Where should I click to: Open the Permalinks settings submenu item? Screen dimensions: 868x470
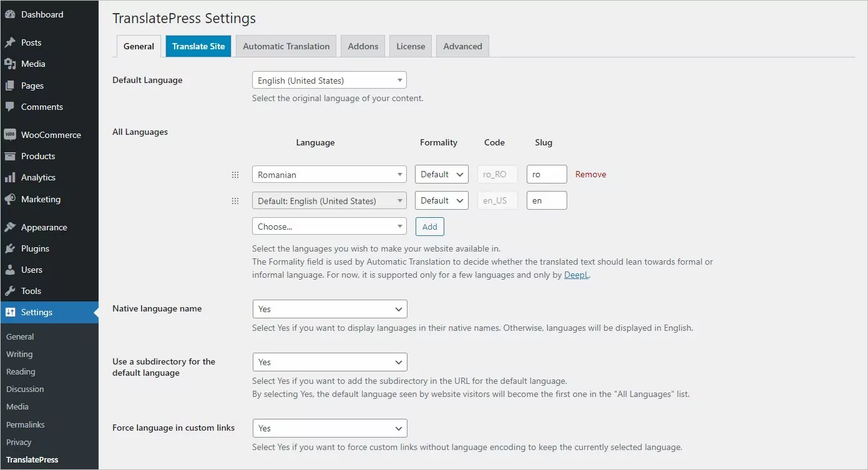pyautogui.click(x=26, y=424)
